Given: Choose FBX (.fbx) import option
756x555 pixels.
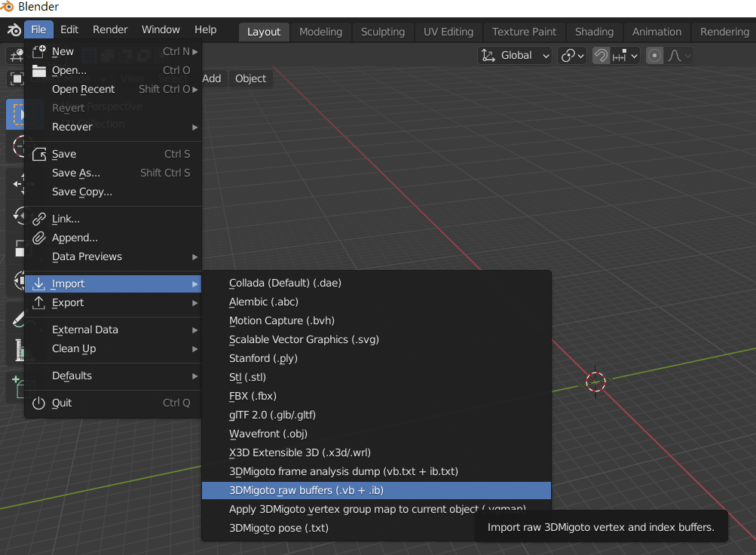Looking at the screenshot, I should [376, 396].
